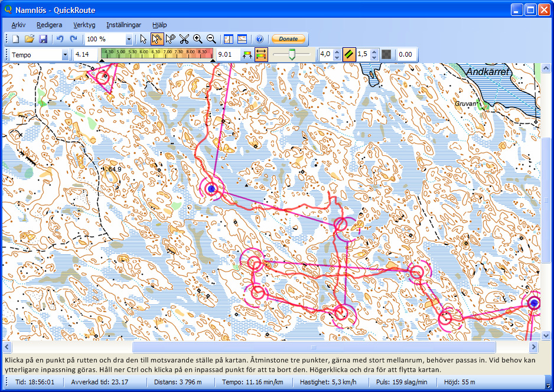
Task: Decrease the 1,5 mask width value
Action: [x=374, y=57]
